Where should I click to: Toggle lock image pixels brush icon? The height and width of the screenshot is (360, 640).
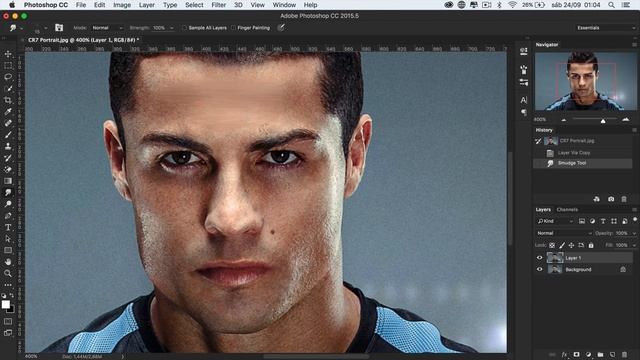click(x=562, y=245)
